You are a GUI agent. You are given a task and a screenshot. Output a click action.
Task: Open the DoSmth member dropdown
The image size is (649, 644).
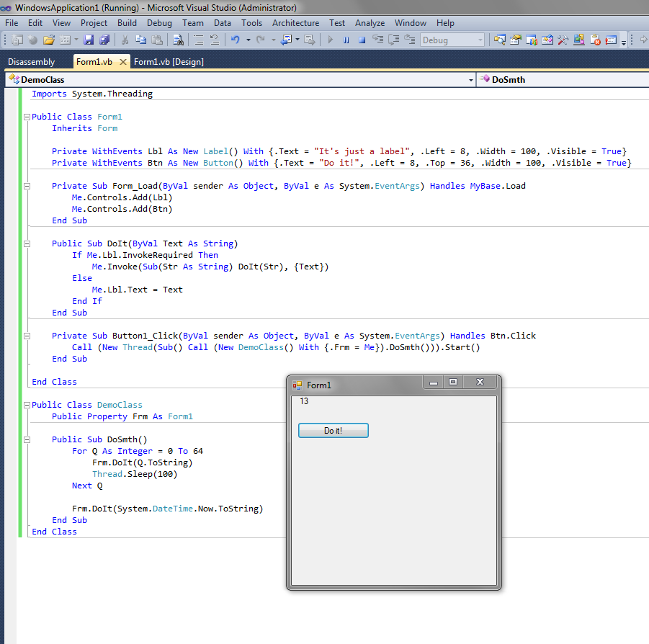[562, 80]
